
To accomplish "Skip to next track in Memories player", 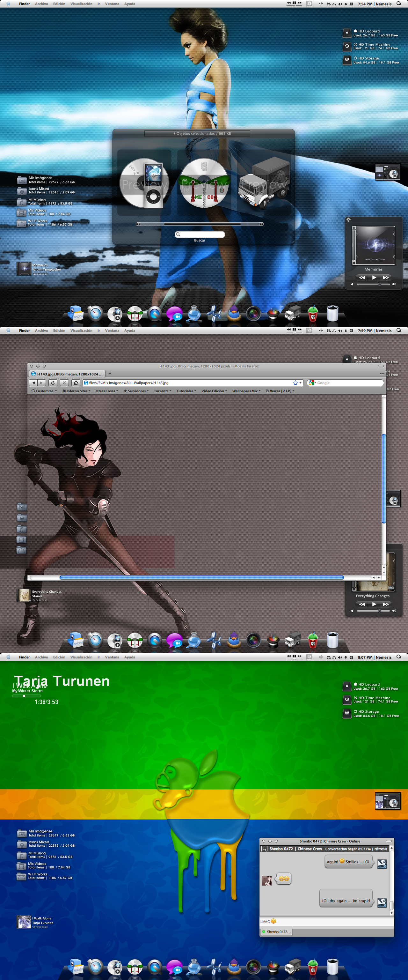I will pyautogui.click(x=386, y=278).
